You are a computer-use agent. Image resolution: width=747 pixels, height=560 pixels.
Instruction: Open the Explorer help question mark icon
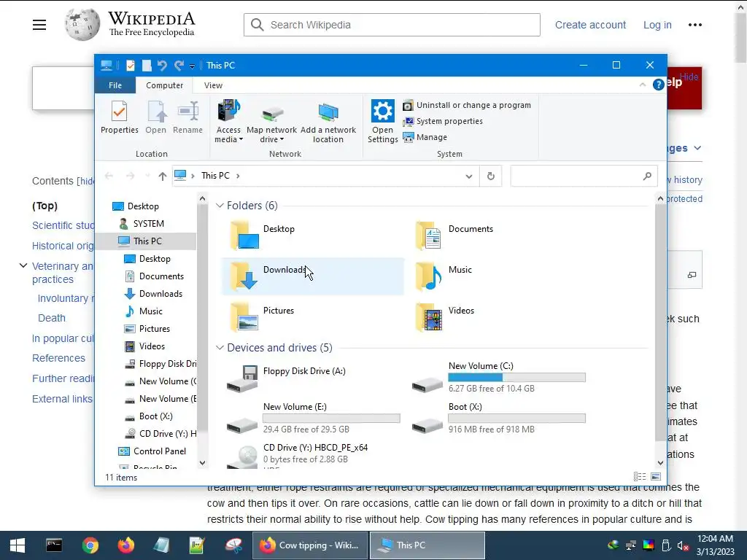point(659,85)
